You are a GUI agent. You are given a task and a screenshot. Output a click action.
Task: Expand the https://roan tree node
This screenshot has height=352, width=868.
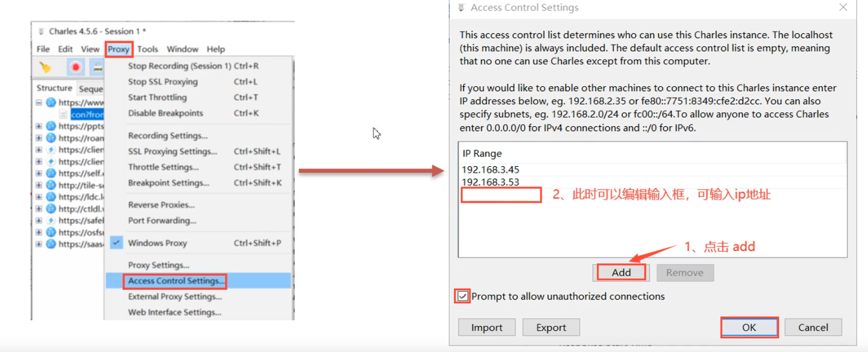[39, 138]
